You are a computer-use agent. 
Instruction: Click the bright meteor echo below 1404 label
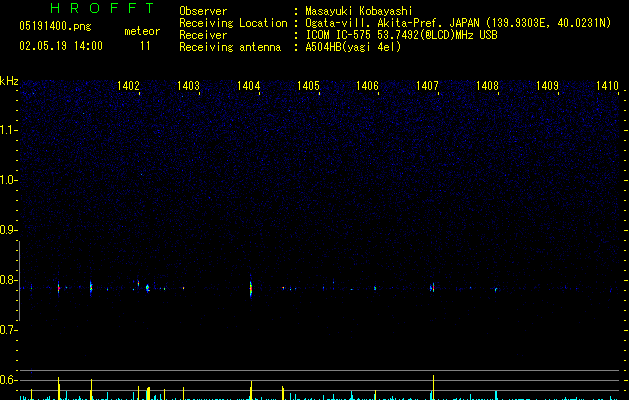click(251, 287)
